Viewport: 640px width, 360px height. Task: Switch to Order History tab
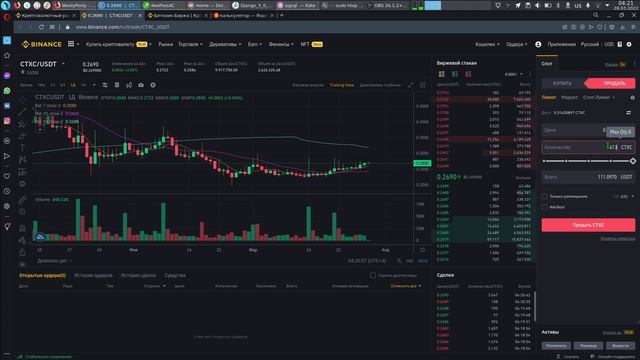click(93, 276)
